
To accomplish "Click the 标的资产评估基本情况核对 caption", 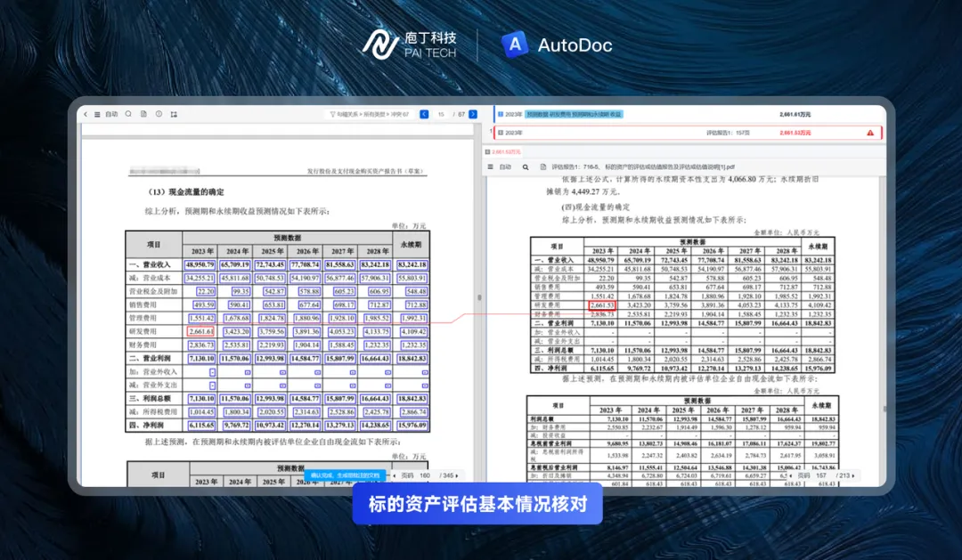I will [x=477, y=504].
